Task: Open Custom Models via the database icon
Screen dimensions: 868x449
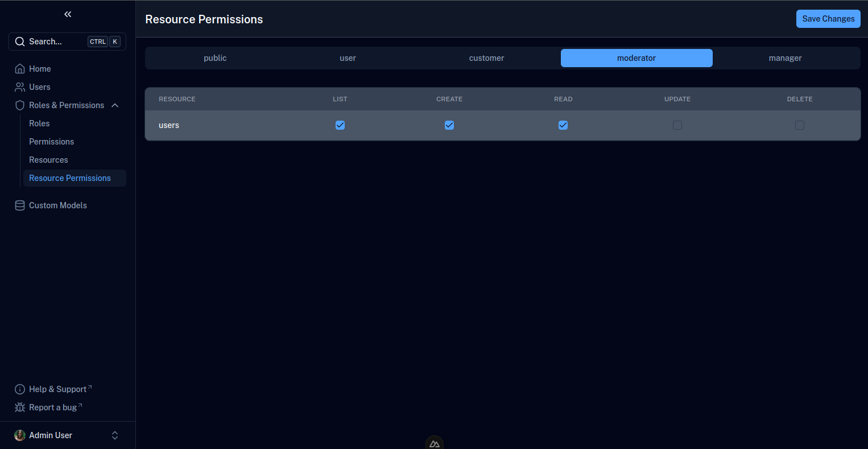Action: [20, 205]
